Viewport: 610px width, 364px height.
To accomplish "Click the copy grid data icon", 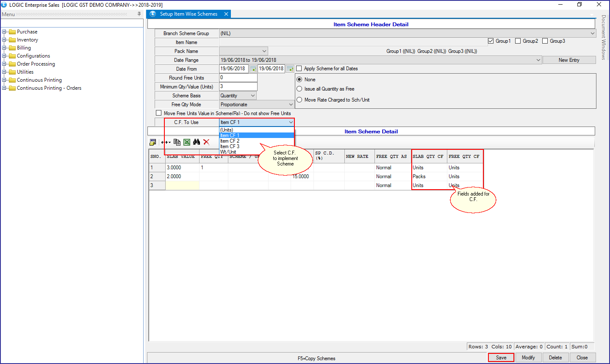I will coord(177,142).
